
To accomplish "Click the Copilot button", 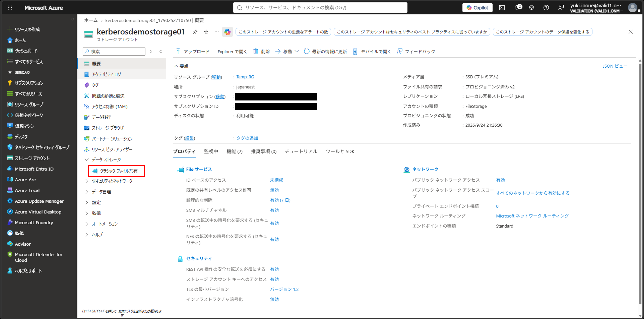I will (x=477, y=8).
